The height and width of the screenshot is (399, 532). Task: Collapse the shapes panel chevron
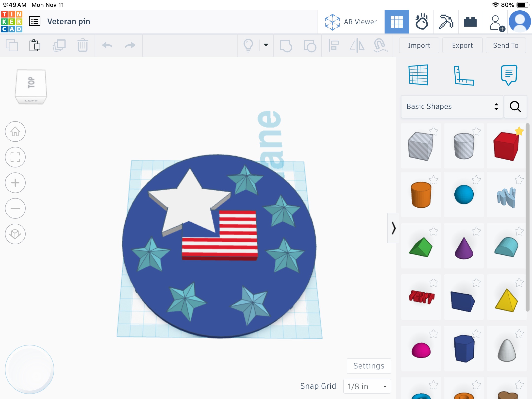pyautogui.click(x=393, y=228)
